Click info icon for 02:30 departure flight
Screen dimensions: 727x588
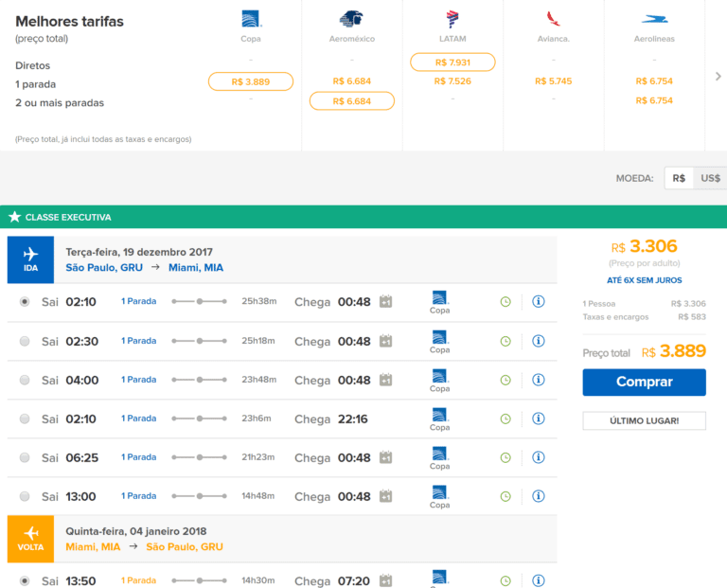(538, 341)
